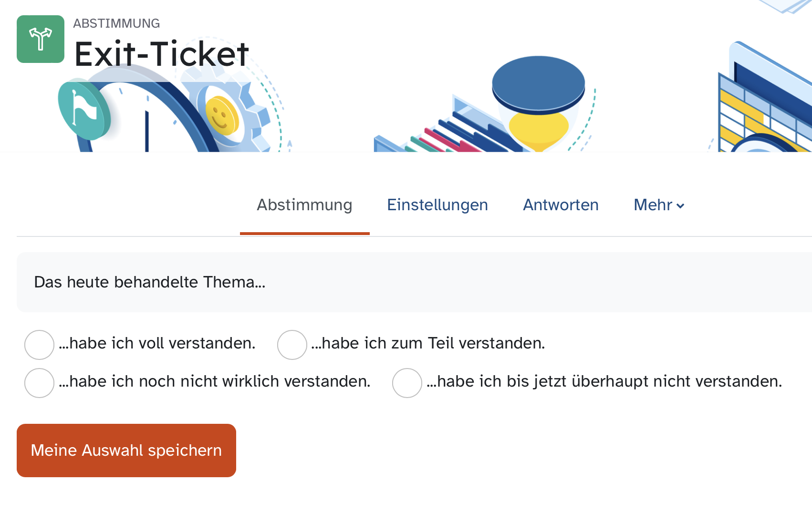The width and height of the screenshot is (812, 512).
Task: Click the teal flag icon in the banner
Action: [83, 111]
